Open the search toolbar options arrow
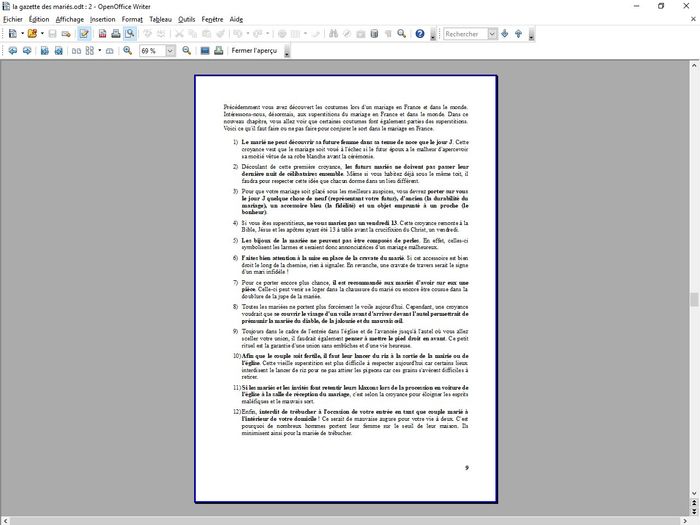Image resolution: width=700 pixels, height=525 pixels. coord(531,34)
